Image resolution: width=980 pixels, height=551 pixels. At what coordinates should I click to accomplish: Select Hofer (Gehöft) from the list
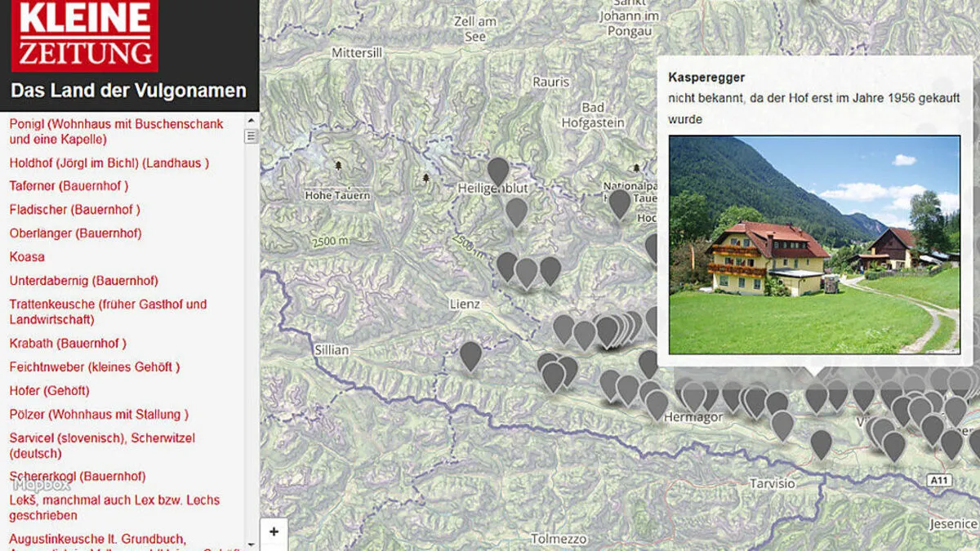pos(49,391)
